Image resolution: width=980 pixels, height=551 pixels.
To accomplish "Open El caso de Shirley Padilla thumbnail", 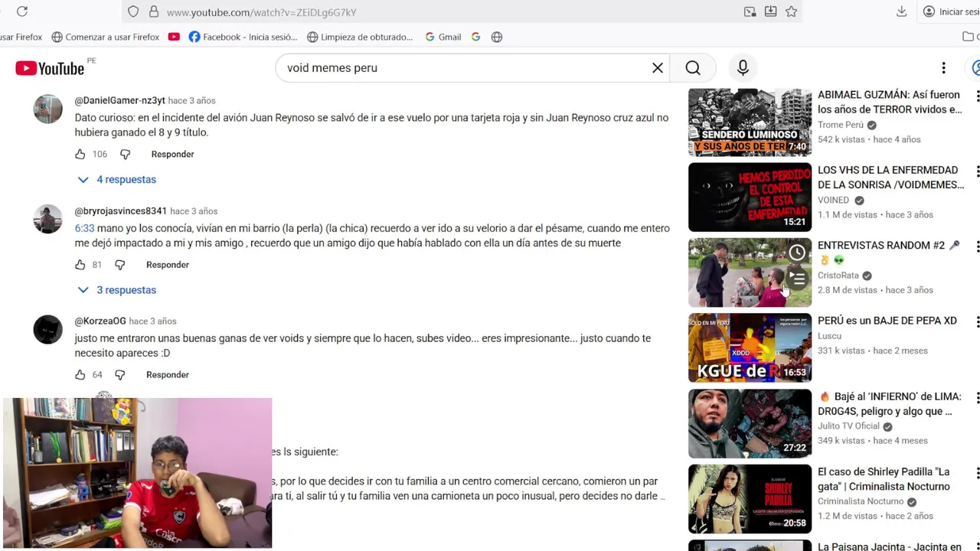I will (x=750, y=499).
